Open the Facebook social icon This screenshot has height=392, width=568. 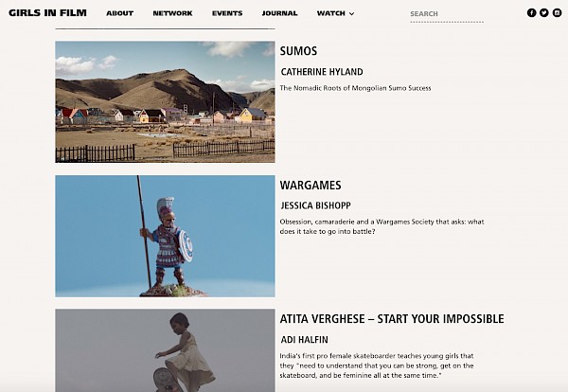[x=531, y=13]
